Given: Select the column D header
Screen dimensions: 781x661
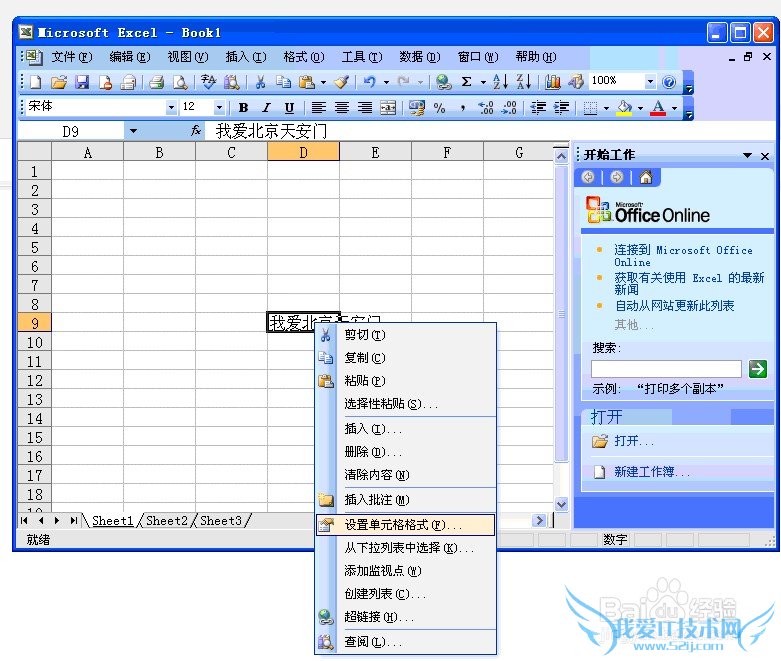Looking at the screenshot, I should pos(303,152).
